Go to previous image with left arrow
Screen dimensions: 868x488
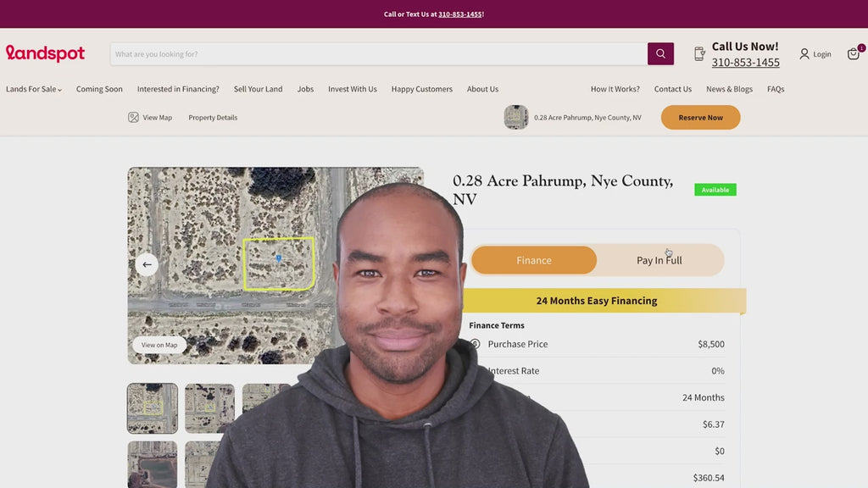[147, 264]
